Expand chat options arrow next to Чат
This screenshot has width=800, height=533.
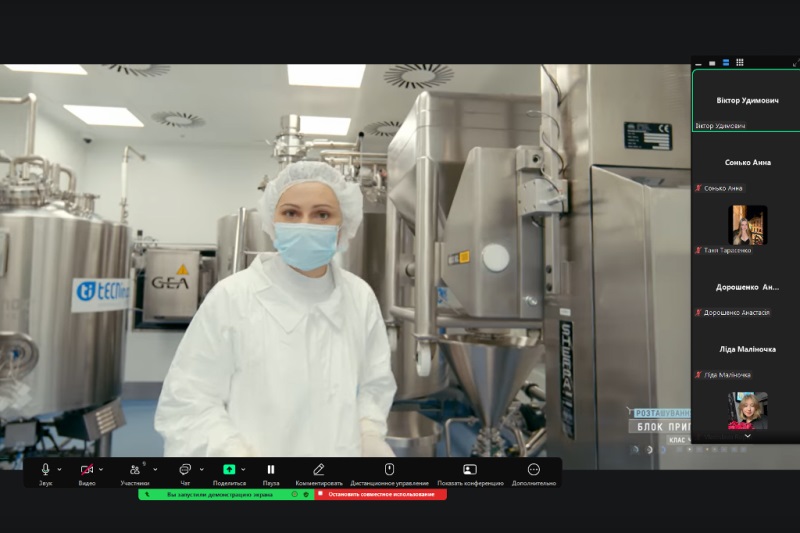(202, 470)
